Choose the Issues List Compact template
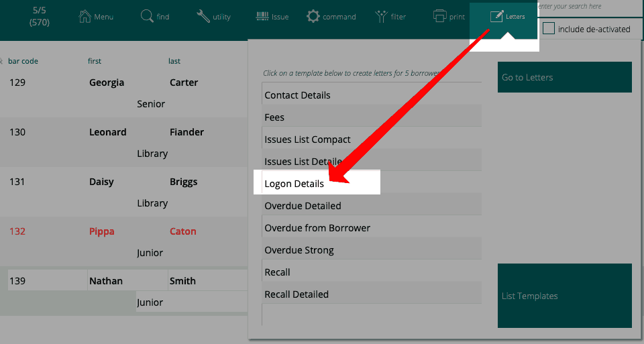The height and width of the screenshot is (344, 644). point(307,139)
